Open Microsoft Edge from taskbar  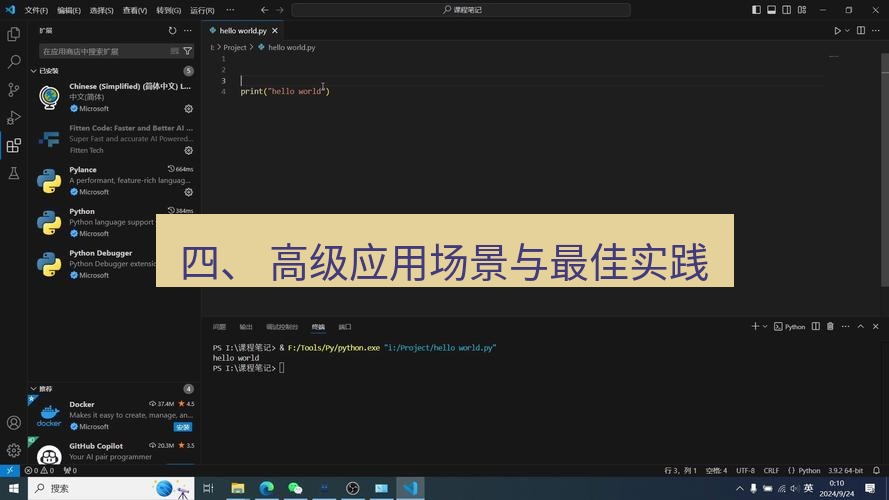266,488
